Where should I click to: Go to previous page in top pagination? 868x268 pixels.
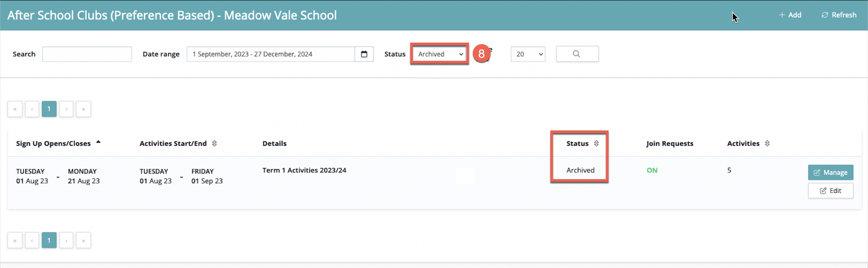coord(32,109)
